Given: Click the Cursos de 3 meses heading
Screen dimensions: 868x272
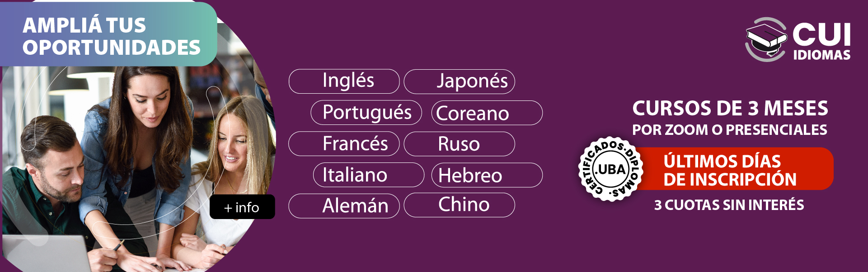Looking at the screenshot, I should [730, 109].
